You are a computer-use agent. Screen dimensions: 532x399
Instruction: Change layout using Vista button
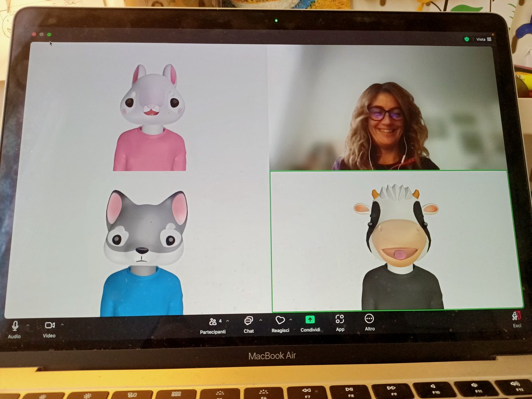click(484, 39)
